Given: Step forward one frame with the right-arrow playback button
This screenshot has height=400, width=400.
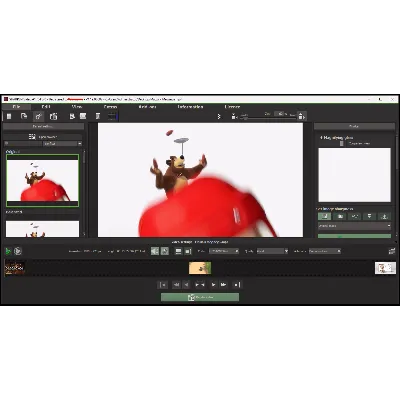Looking at the screenshot, I should pos(213,285).
